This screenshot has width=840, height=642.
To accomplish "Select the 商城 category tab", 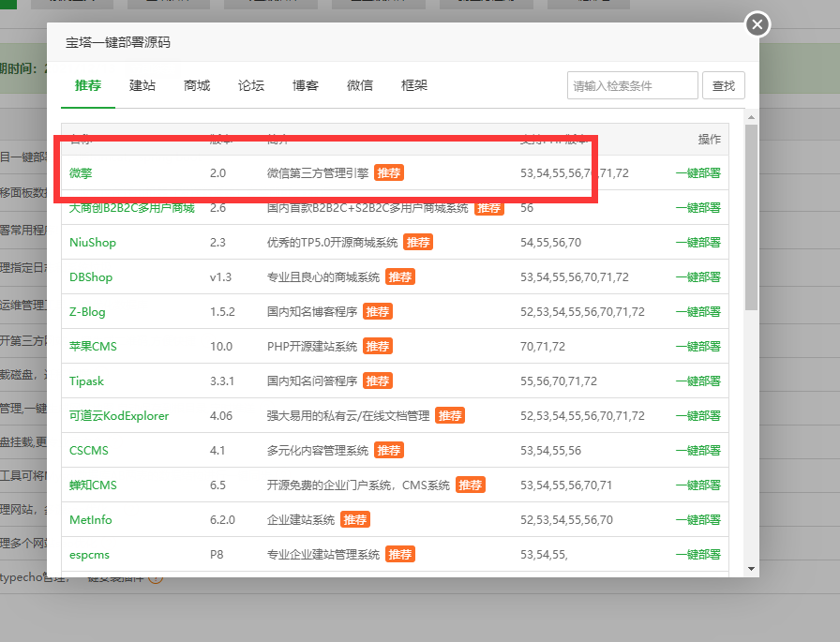I will [197, 85].
